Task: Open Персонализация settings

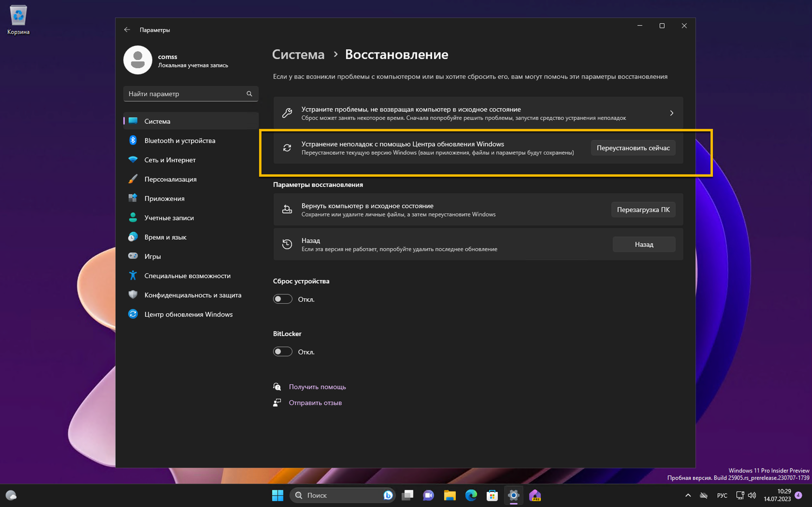Action: [x=191, y=179]
